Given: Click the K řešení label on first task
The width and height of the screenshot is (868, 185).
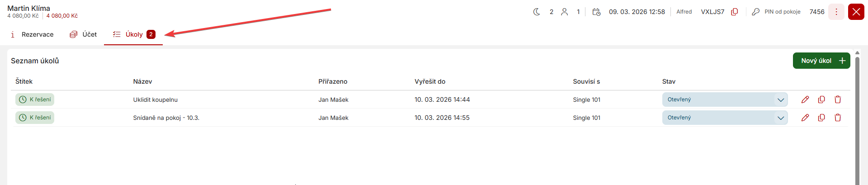Looking at the screenshot, I should point(35,100).
